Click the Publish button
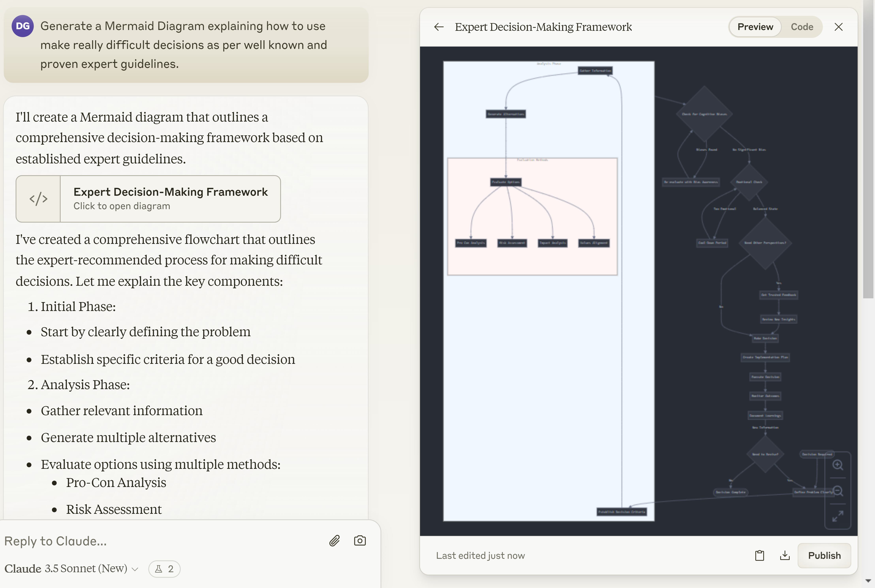Image resolution: width=875 pixels, height=588 pixels. pos(824,555)
